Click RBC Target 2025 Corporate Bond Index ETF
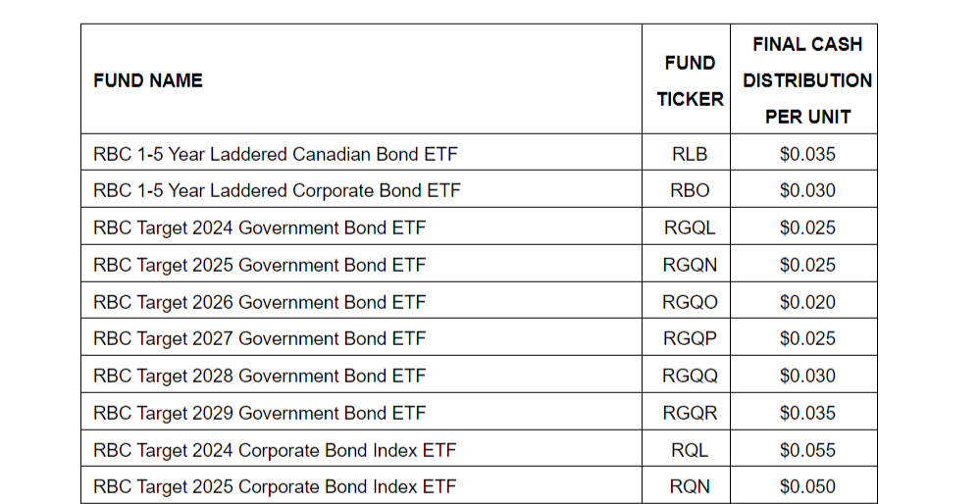The height and width of the screenshot is (504, 980). (275, 486)
